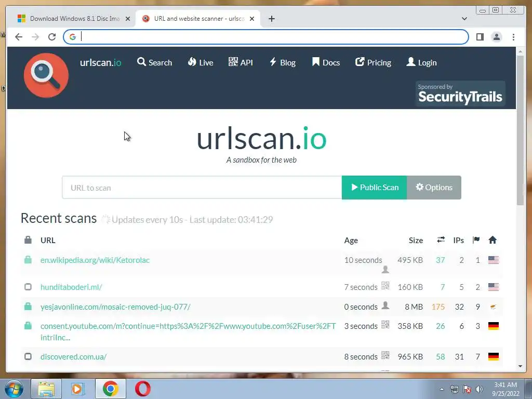
Task: Focus the URL to scan field
Action: [x=202, y=188]
